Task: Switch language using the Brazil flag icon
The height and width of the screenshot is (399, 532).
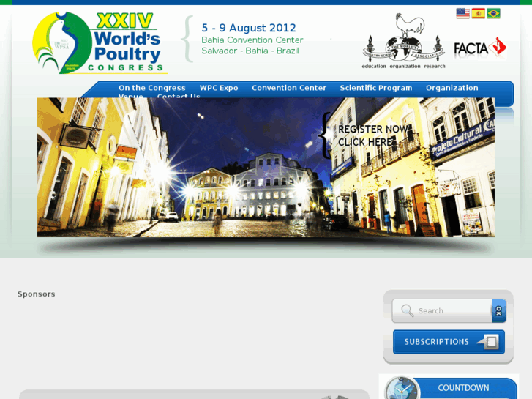Action: [x=493, y=14]
